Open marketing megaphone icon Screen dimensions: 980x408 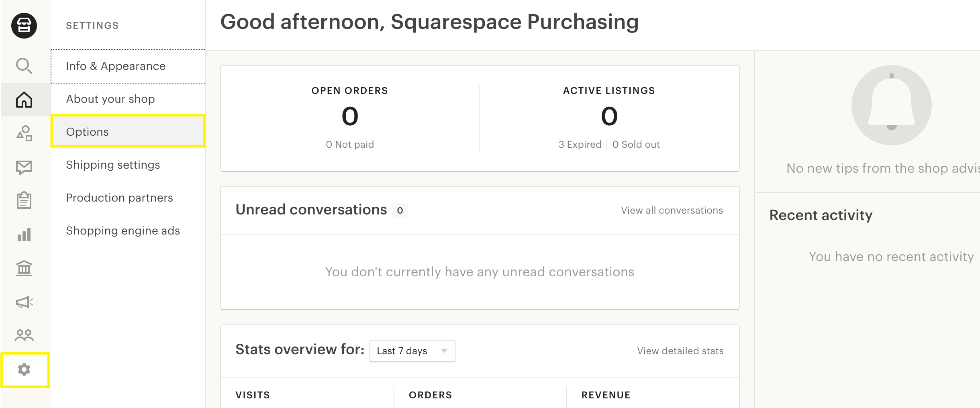(x=24, y=302)
